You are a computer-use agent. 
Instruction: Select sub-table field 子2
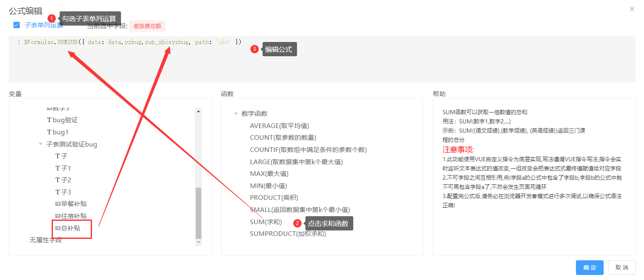point(66,180)
